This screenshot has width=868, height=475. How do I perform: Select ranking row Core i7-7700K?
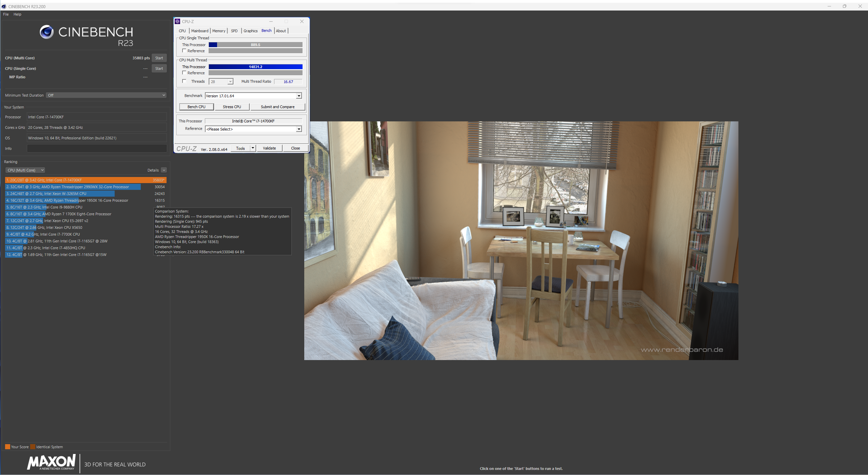[x=86, y=234]
